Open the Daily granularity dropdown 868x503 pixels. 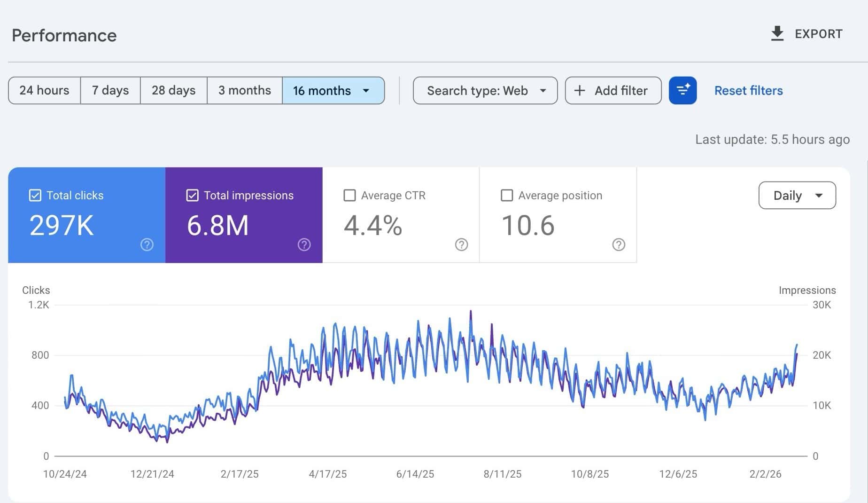pyautogui.click(x=797, y=195)
